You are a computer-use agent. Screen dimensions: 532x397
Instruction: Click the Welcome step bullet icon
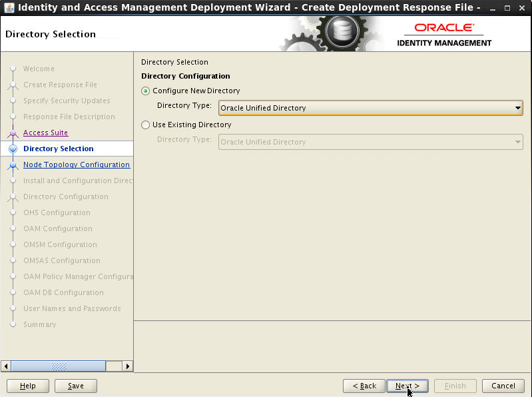tap(13, 69)
